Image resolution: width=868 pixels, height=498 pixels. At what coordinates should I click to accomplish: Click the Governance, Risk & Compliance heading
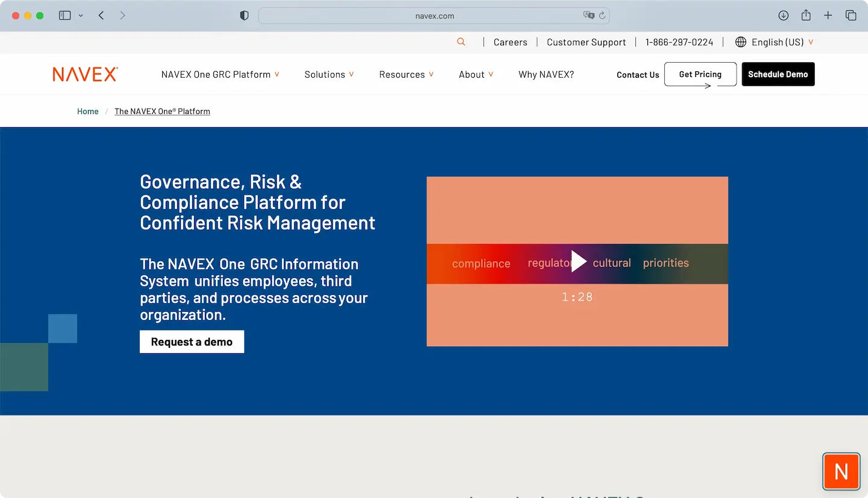(257, 203)
